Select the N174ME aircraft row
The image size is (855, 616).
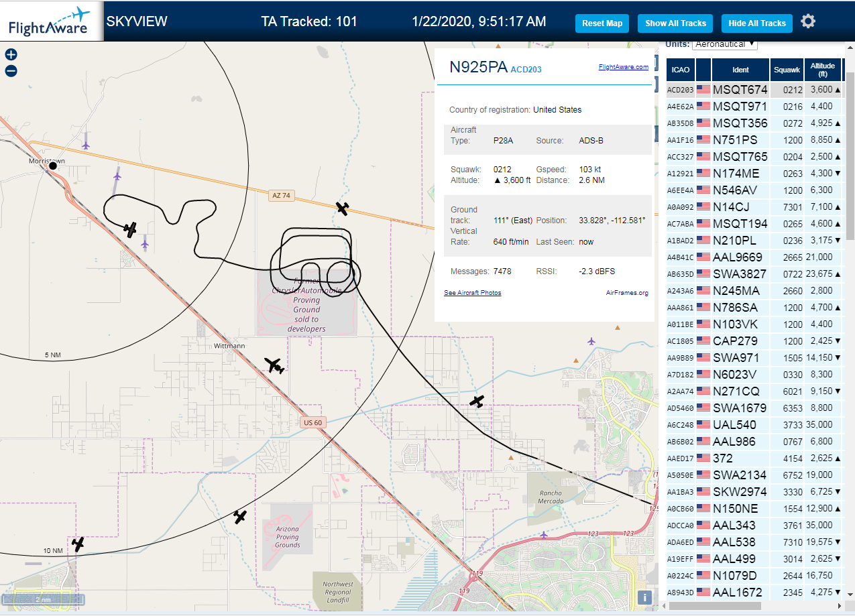754,173
